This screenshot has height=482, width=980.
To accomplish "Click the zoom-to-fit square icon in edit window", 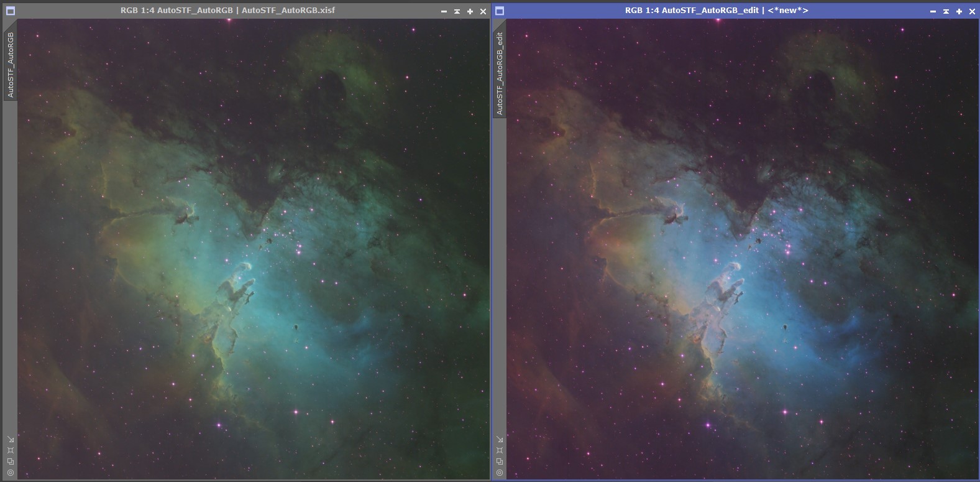I will click(500, 450).
